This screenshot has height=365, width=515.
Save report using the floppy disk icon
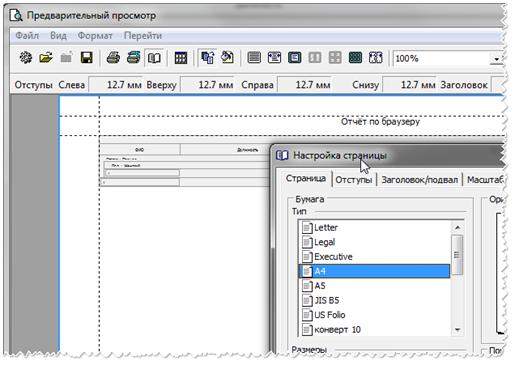[87, 58]
